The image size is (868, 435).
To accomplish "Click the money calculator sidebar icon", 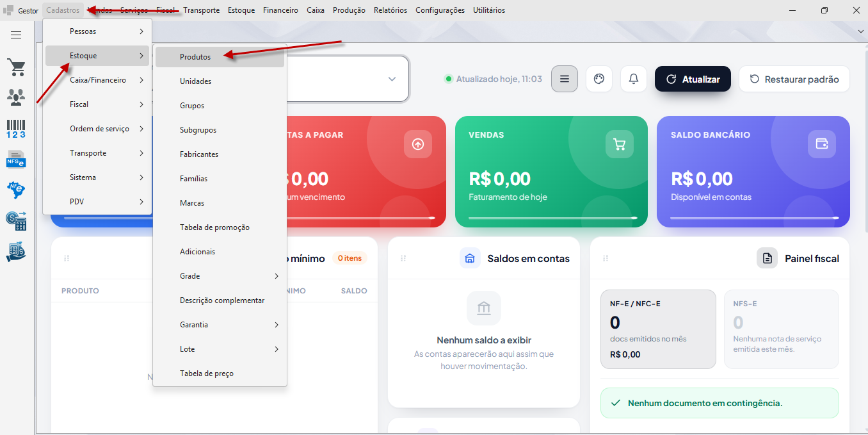I will 16,221.
